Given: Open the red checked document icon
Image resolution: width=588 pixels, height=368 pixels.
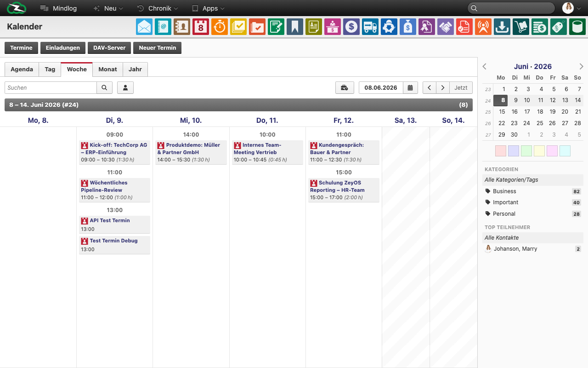Looking at the screenshot, I should (x=464, y=27).
